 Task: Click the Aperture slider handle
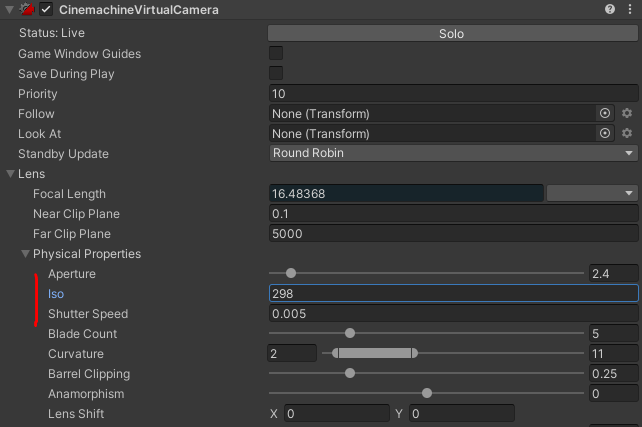click(x=291, y=273)
